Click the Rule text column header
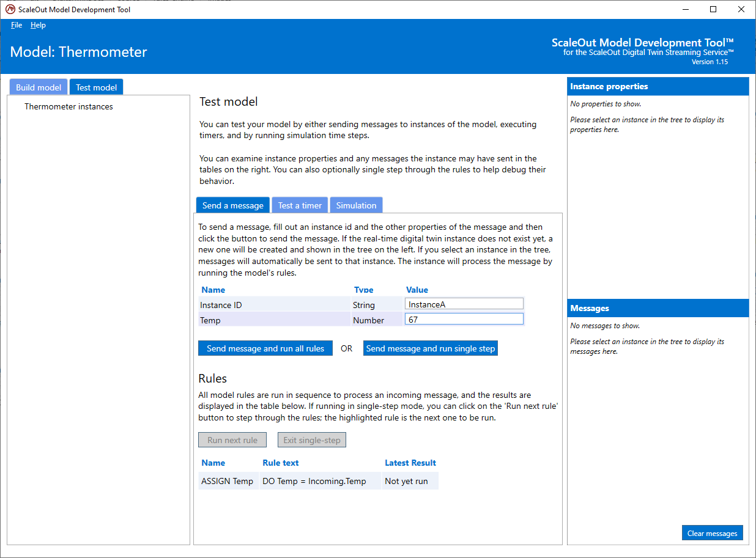This screenshot has height=558, width=756. coord(281,463)
